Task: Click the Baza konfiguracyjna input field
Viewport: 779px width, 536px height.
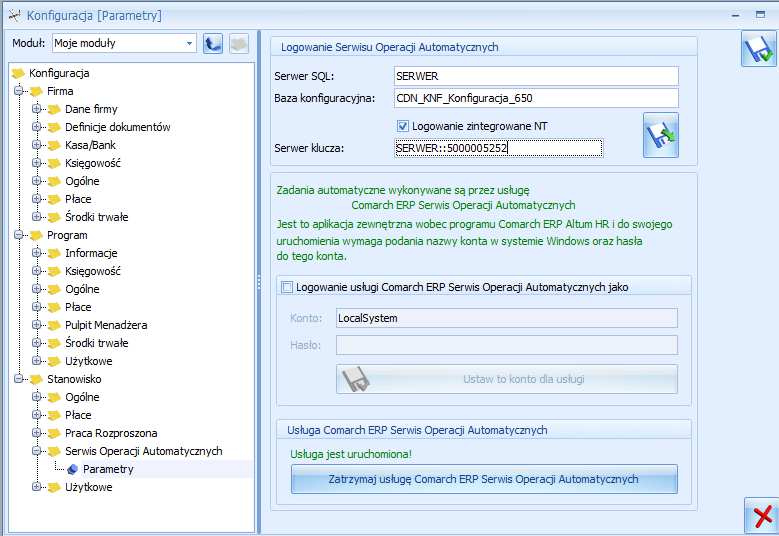Action: pos(536,98)
